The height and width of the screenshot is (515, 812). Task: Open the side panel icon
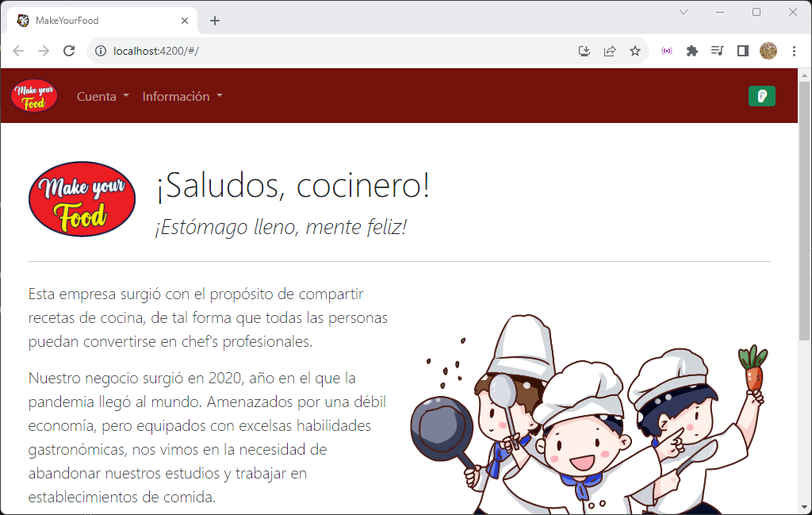pyautogui.click(x=742, y=50)
